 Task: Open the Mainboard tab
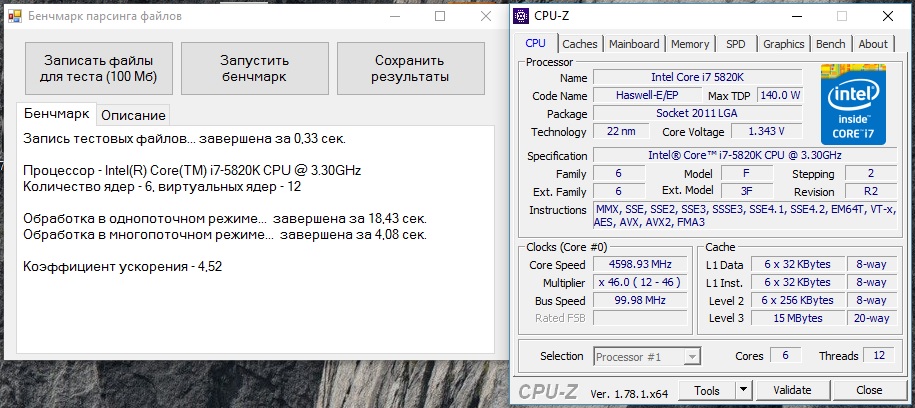click(634, 44)
